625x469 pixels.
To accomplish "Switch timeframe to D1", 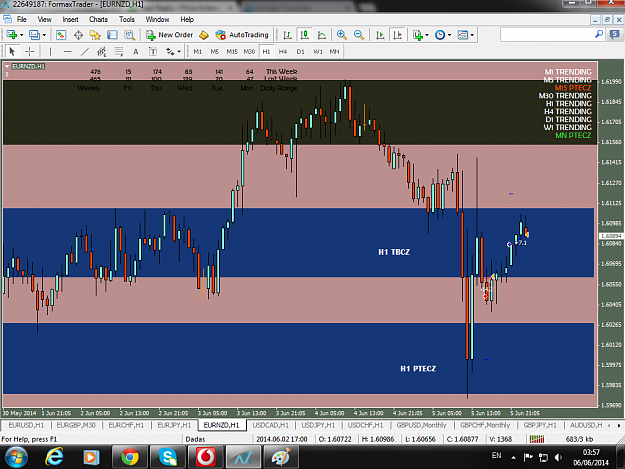I will pos(300,51).
